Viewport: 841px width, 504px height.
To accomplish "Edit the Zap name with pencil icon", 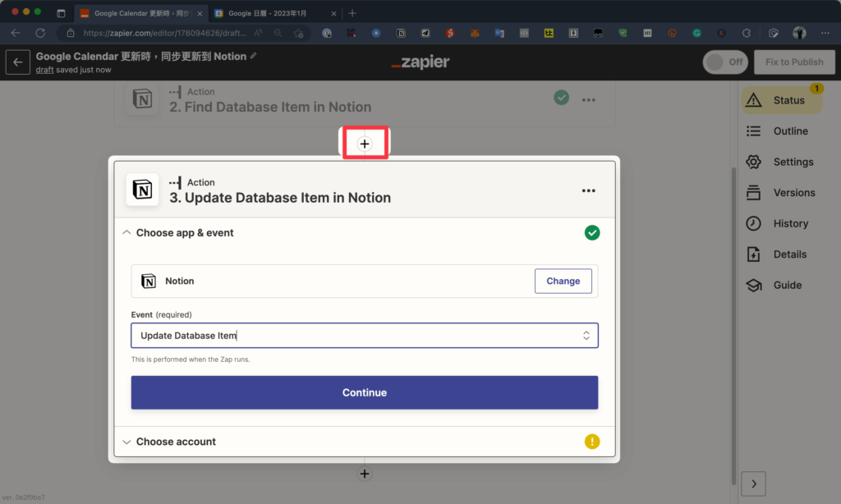I will pyautogui.click(x=253, y=56).
